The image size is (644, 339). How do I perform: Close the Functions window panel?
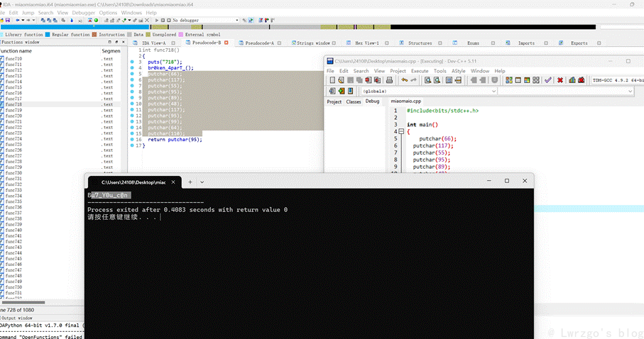pos(123,42)
